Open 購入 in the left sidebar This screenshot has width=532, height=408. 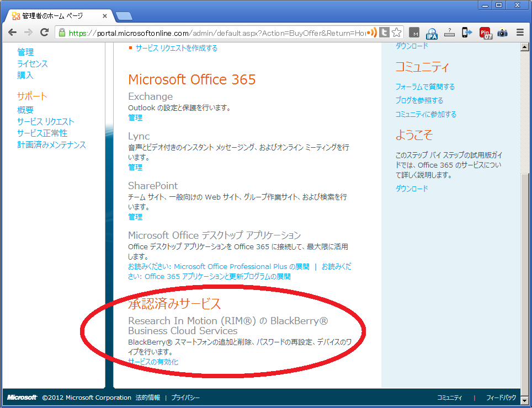(25, 75)
